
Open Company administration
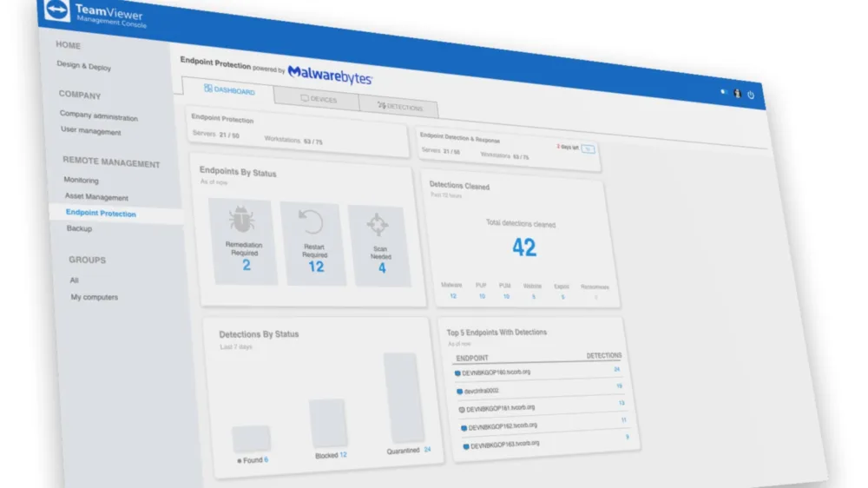(x=99, y=115)
